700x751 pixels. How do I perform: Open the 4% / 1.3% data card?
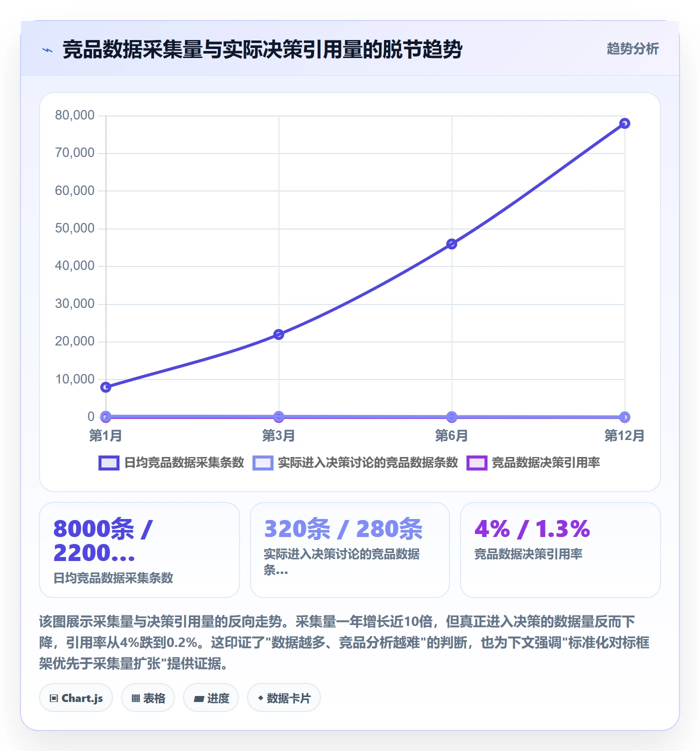coord(560,550)
